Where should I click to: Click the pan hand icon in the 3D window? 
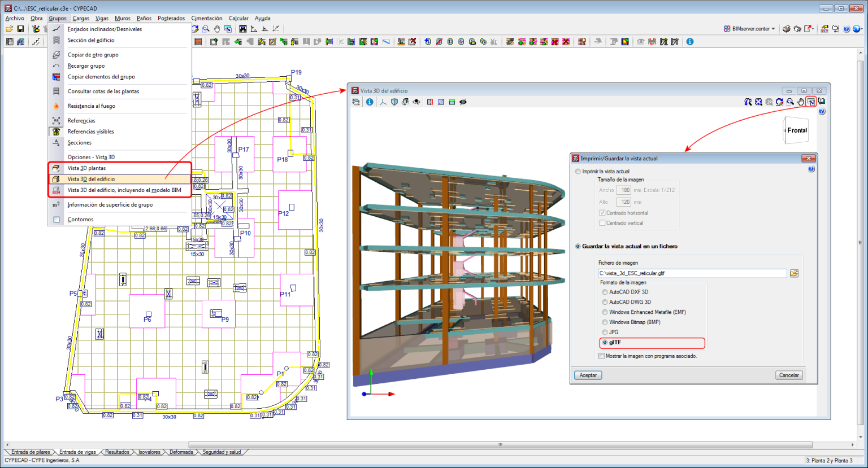[x=800, y=102]
